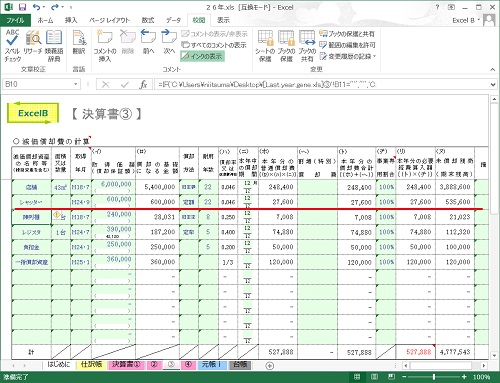Click the vertical scrollbar down arrow

tap(494, 356)
